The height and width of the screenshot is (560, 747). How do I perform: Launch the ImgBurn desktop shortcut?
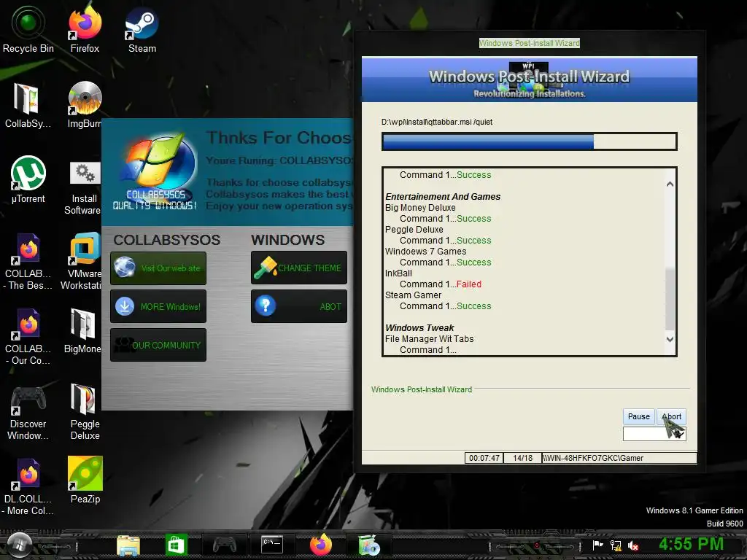point(85,105)
